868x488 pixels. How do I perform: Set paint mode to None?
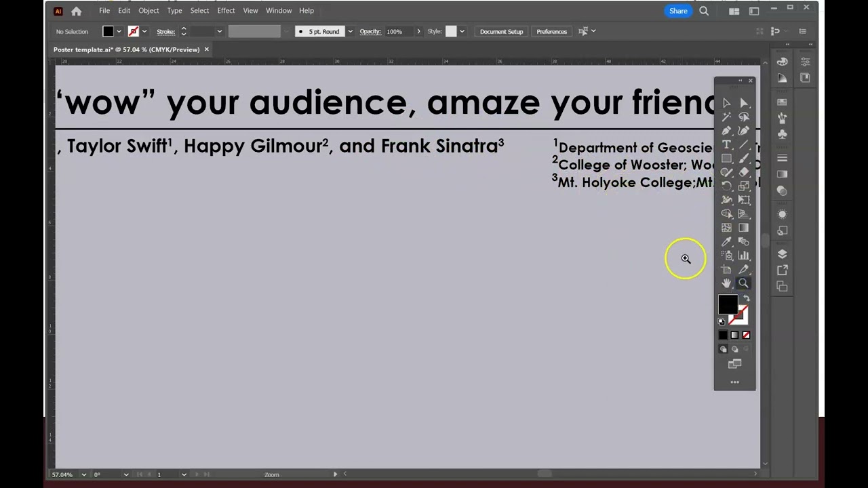(x=746, y=335)
